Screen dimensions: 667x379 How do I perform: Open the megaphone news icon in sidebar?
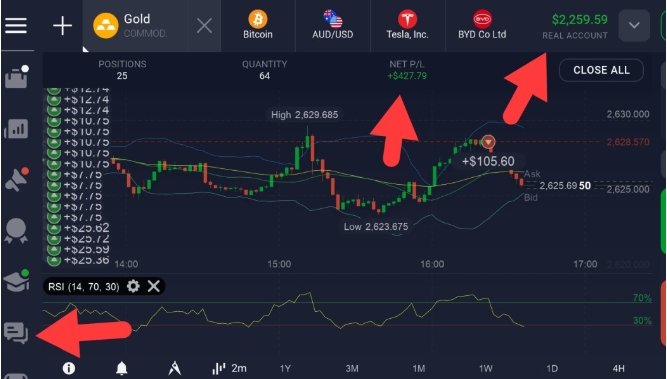(17, 179)
